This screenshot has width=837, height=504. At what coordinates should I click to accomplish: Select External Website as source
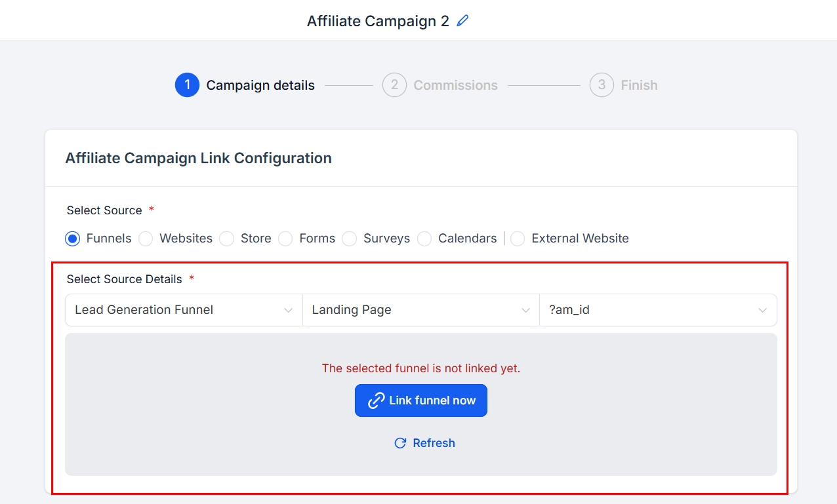(518, 239)
